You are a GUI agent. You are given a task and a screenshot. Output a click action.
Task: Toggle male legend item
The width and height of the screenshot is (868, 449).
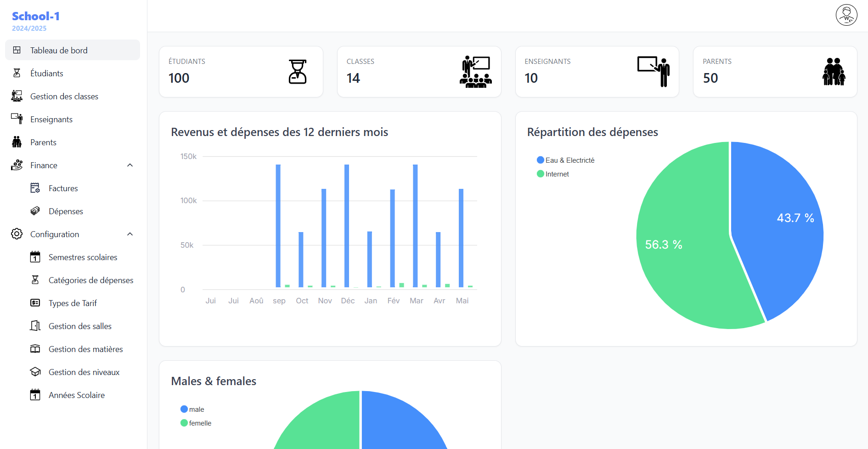tap(192, 409)
